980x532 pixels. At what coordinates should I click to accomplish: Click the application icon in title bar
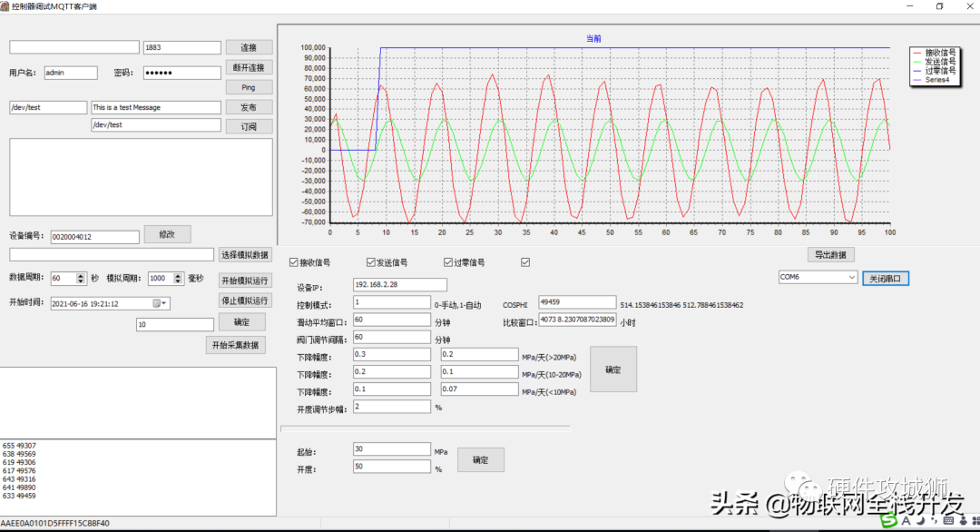coord(5,6)
